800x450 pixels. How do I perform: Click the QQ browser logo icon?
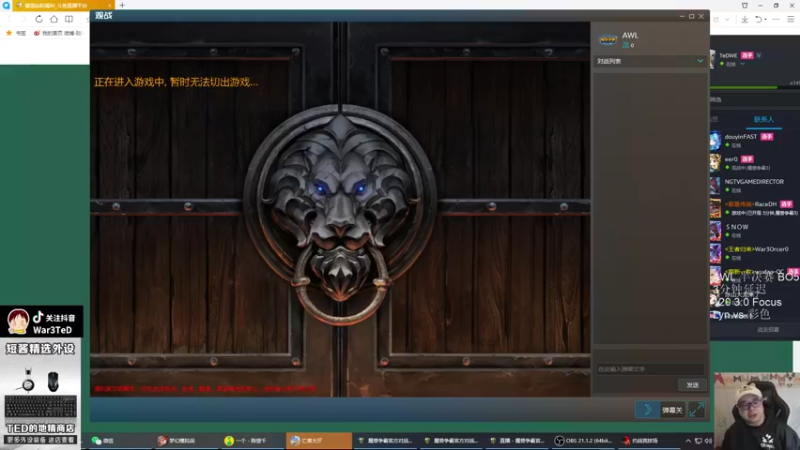[6, 5]
